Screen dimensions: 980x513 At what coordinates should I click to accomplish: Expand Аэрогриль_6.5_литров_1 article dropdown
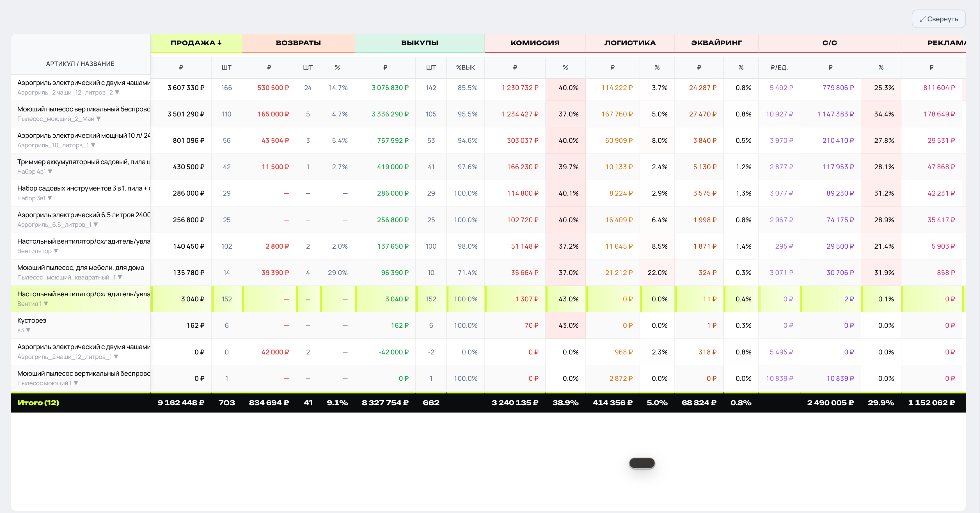click(x=96, y=225)
